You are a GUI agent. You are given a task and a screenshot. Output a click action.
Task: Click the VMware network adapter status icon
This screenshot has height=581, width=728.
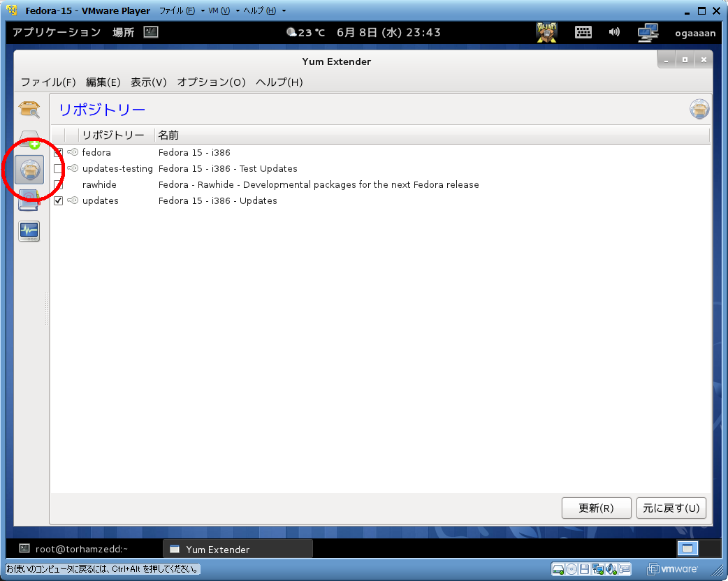tap(598, 569)
